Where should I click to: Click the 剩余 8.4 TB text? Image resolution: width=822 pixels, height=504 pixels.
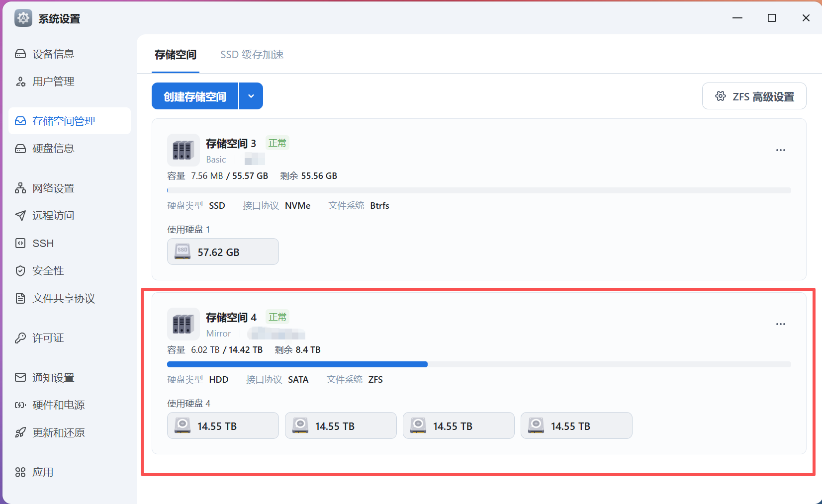pos(298,350)
